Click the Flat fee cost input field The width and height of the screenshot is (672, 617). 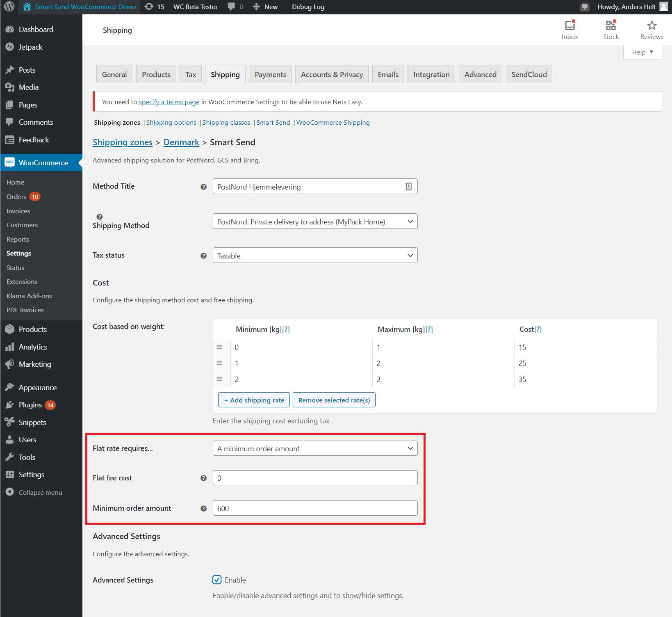coord(315,478)
